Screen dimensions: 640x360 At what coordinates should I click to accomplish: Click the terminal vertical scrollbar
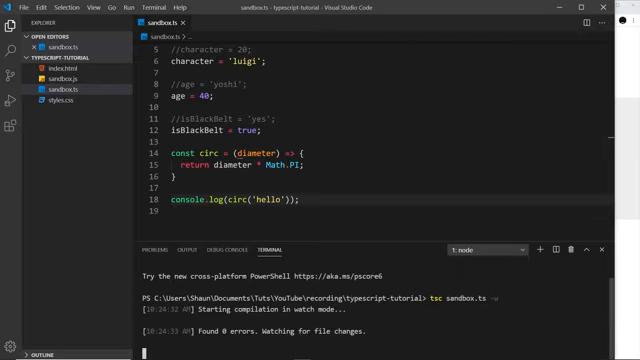pyautogui.click(x=611, y=318)
